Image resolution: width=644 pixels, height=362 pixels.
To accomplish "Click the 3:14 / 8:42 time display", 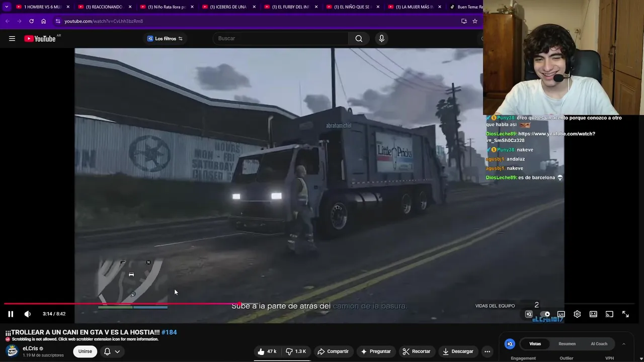I will [x=54, y=314].
